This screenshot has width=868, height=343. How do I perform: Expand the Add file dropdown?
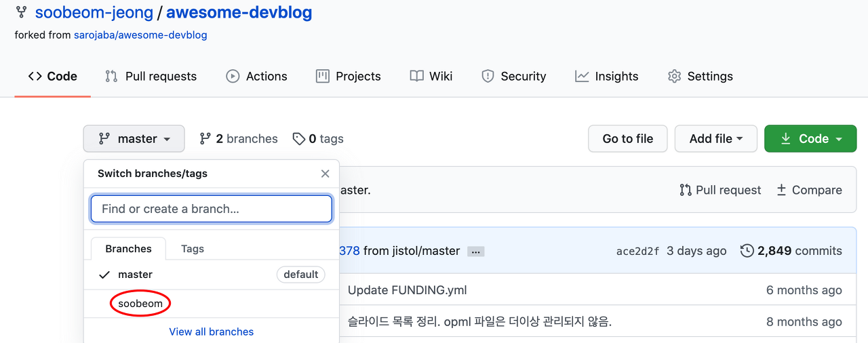[x=716, y=138]
